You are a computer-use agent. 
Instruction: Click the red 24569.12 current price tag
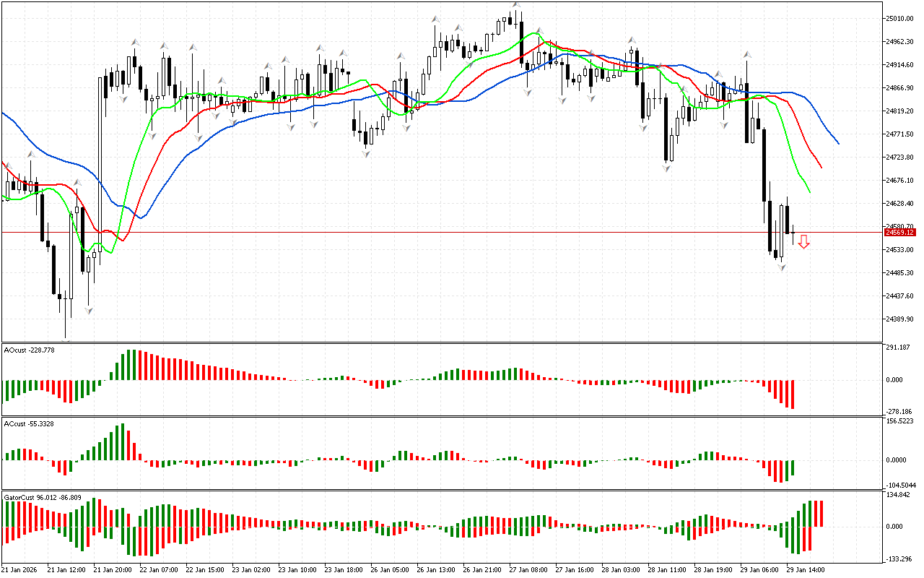[x=899, y=232]
